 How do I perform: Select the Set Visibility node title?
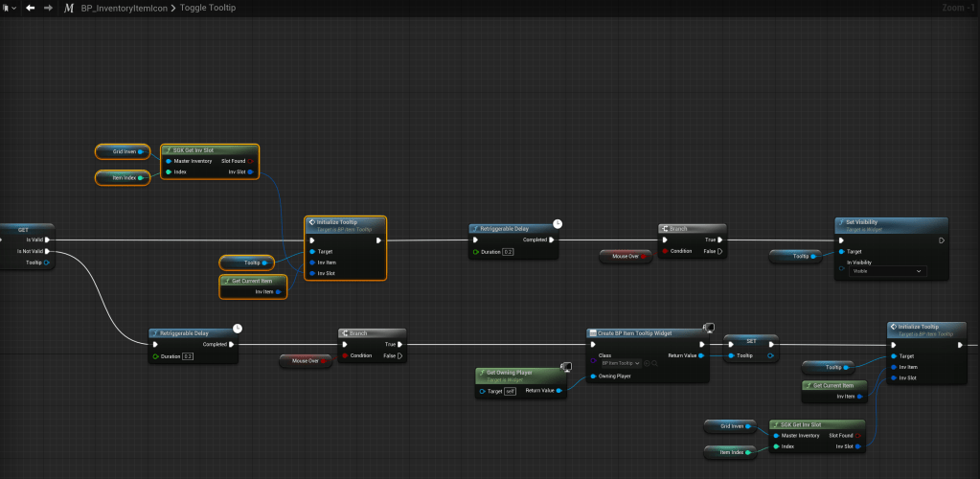(x=862, y=222)
